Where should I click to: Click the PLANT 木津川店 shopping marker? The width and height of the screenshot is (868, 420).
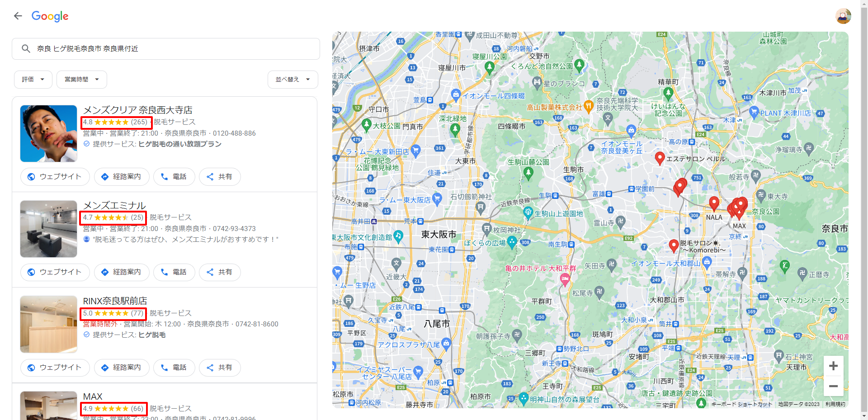(x=754, y=112)
